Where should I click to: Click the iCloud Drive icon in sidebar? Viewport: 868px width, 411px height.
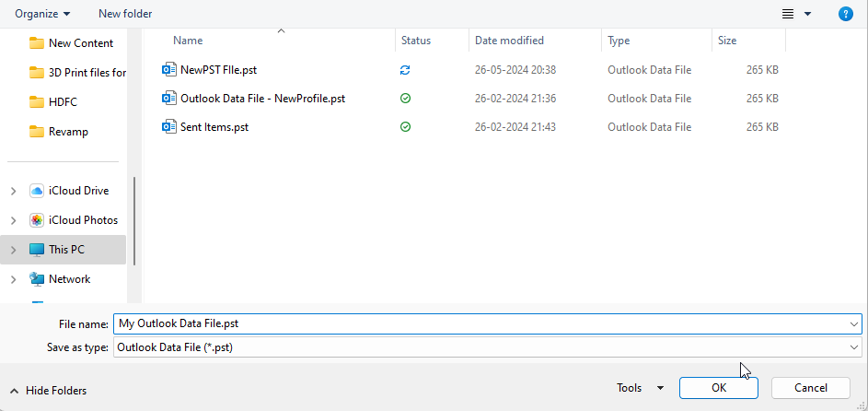(x=37, y=191)
